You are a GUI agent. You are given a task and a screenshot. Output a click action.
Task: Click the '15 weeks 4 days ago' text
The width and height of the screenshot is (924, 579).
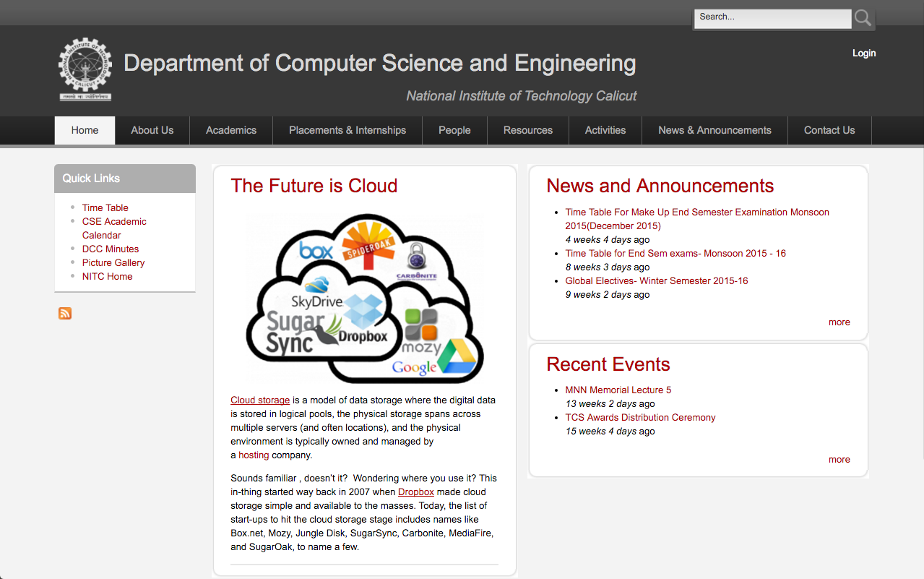[x=610, y=431]
